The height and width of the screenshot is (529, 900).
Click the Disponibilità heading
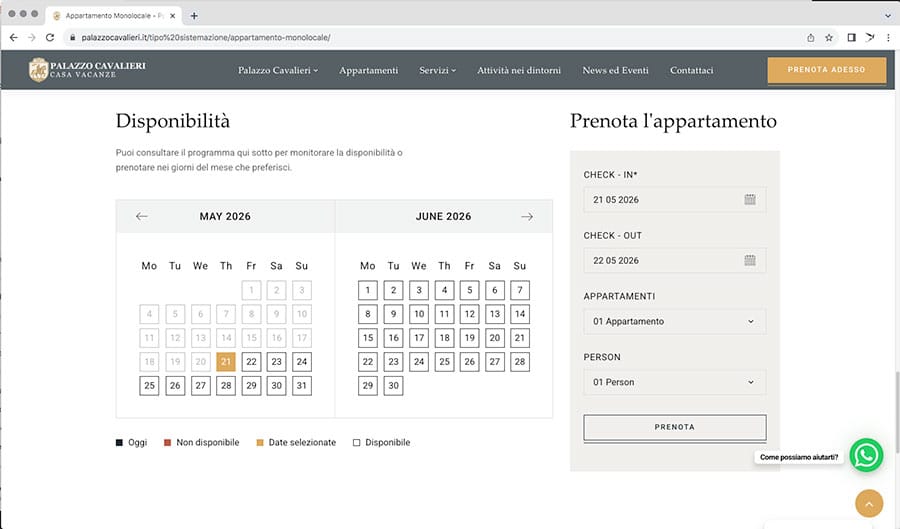pyautogui.click(x=173, y=121)
